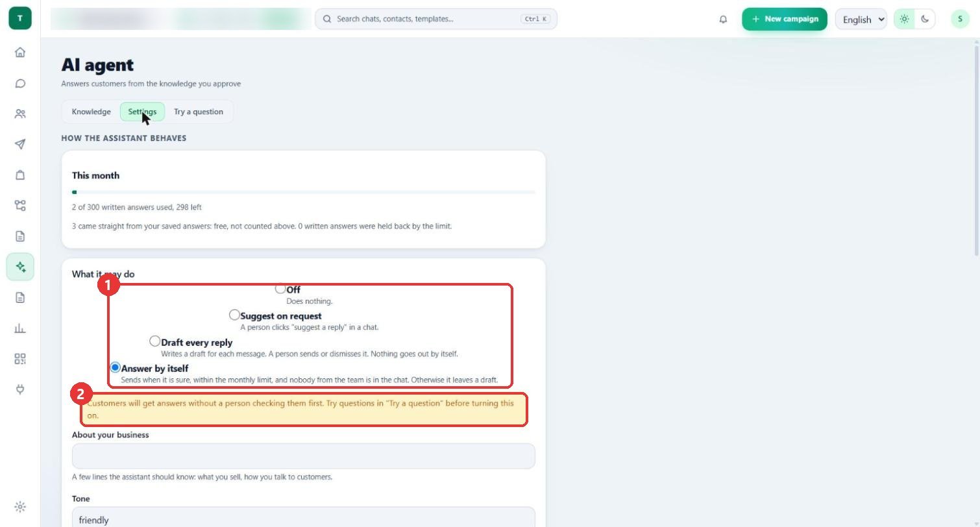Image resolution: width=980 pixels, height=527 pixels.
Task: Click "HOW THE ASSISTANT BEHAVES" section label
Action: point(124,138)
